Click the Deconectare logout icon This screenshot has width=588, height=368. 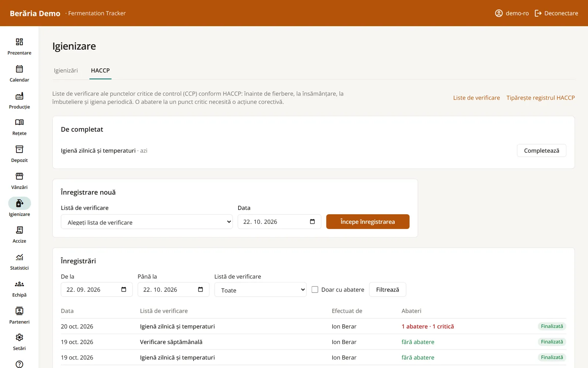click(x=538, y=13)
